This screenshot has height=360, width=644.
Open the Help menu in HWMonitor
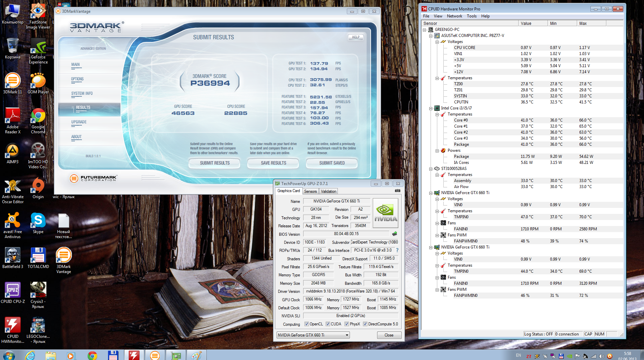485,16
